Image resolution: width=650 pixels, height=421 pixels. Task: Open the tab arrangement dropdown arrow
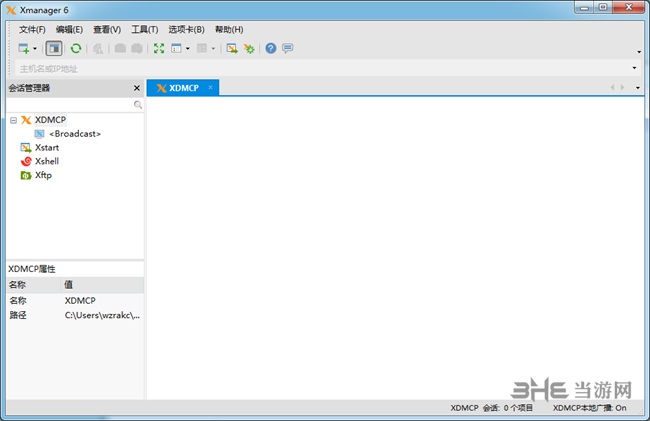click(x=213, y=48)
